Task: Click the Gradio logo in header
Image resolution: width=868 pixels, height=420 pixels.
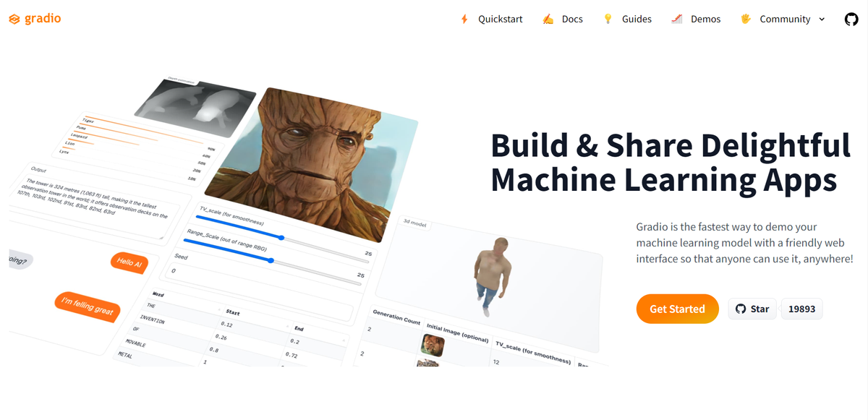Action: pyautogui.click(x=35, y=19)
